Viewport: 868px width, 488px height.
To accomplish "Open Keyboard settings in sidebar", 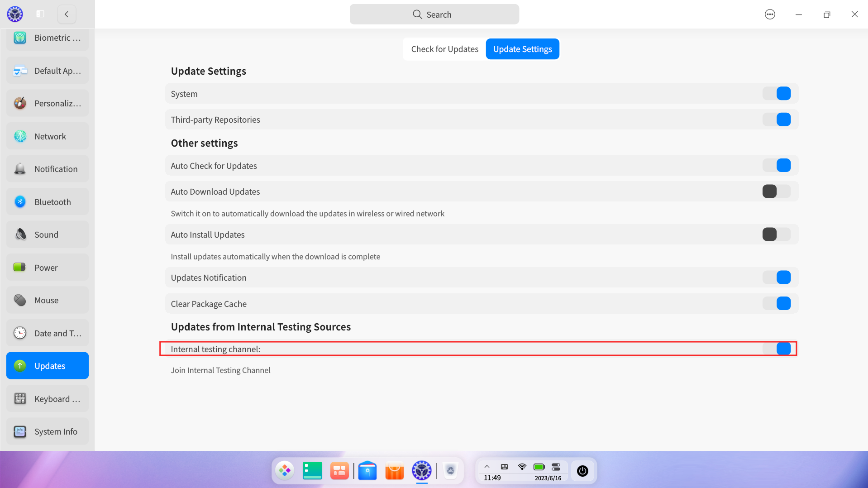I will click(48, 399).
